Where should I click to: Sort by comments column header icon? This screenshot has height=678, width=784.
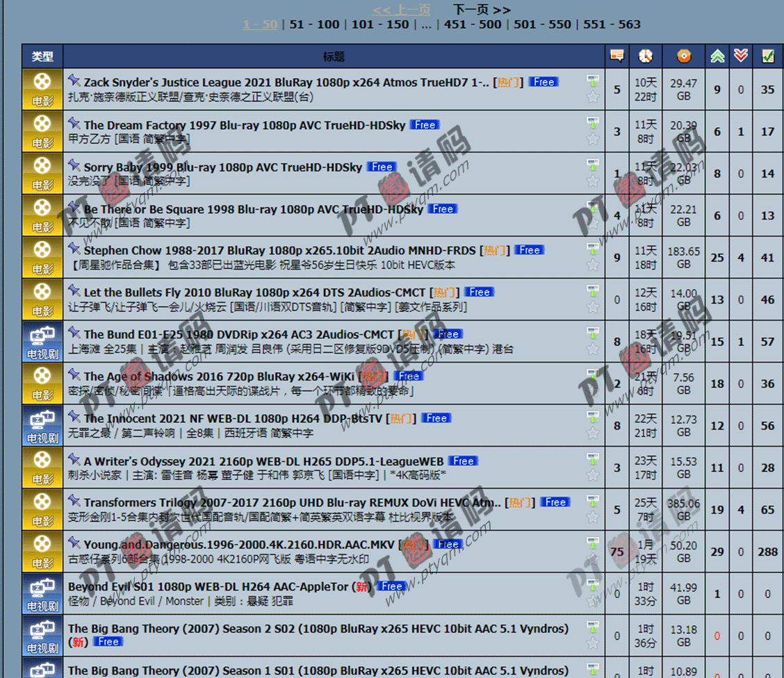[617, 56]
